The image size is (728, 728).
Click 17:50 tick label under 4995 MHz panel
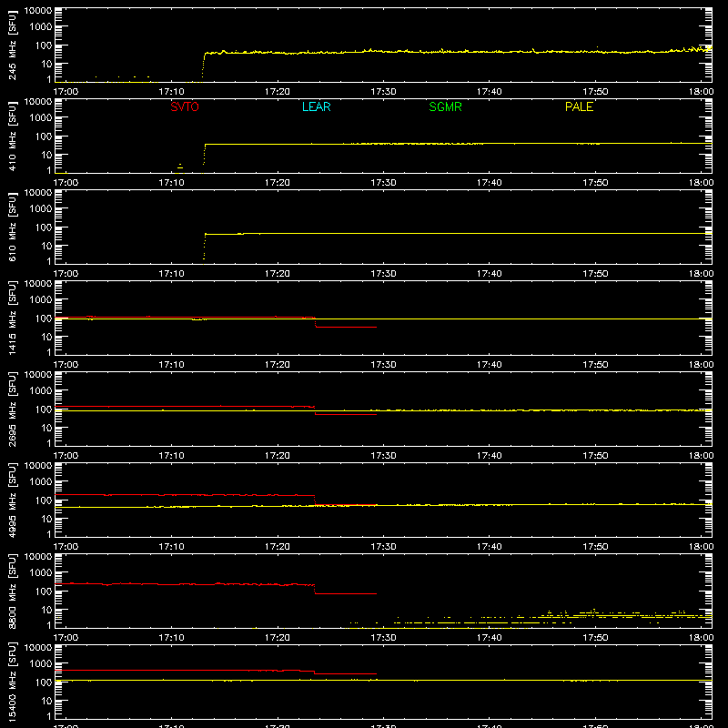click(595, 547)
